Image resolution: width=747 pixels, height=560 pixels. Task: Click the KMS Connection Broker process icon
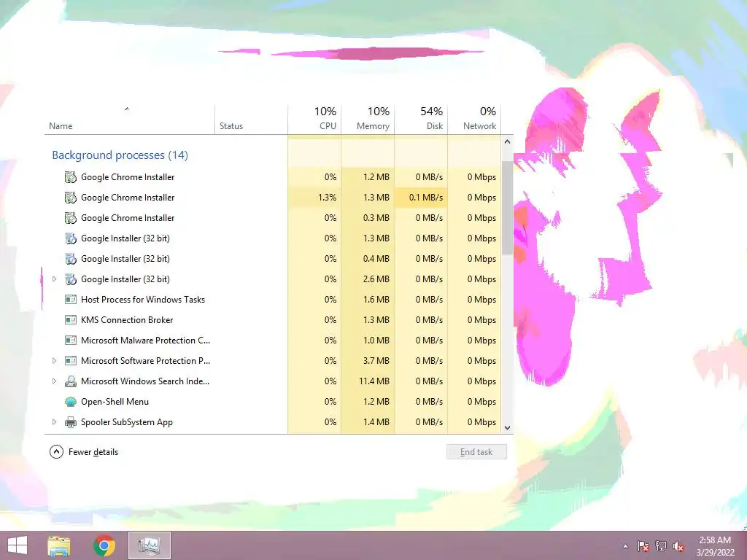tap(71, 320)
